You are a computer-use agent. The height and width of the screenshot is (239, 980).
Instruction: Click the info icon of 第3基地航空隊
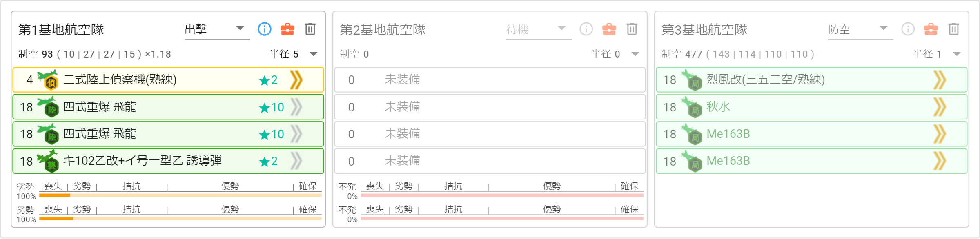tap(908, 29)
